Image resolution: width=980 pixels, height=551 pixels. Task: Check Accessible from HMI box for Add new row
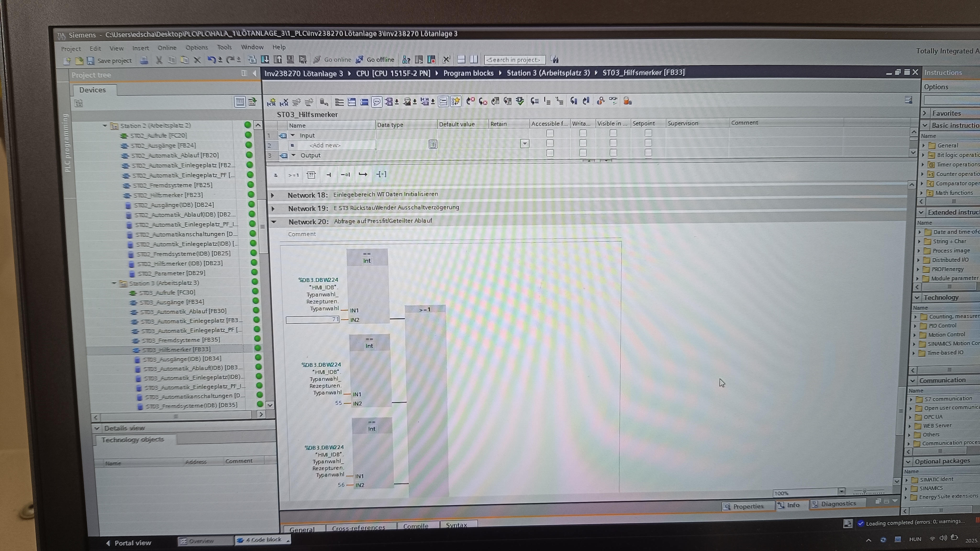550,143
